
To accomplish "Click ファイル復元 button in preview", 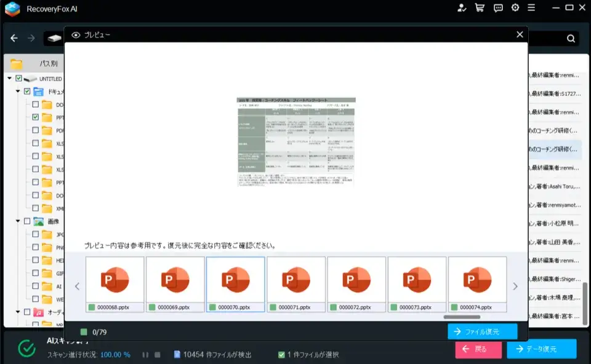I will click(x=483, y=331).
